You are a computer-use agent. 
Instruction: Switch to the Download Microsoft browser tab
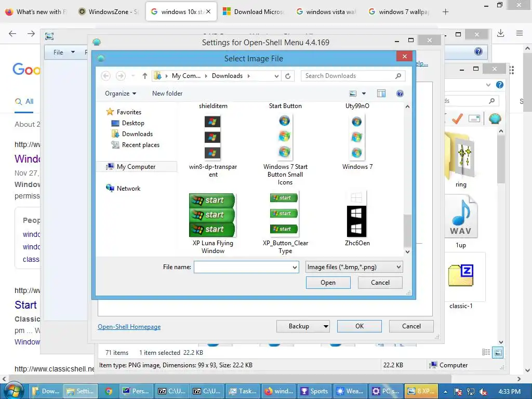(x=253, y=11)
